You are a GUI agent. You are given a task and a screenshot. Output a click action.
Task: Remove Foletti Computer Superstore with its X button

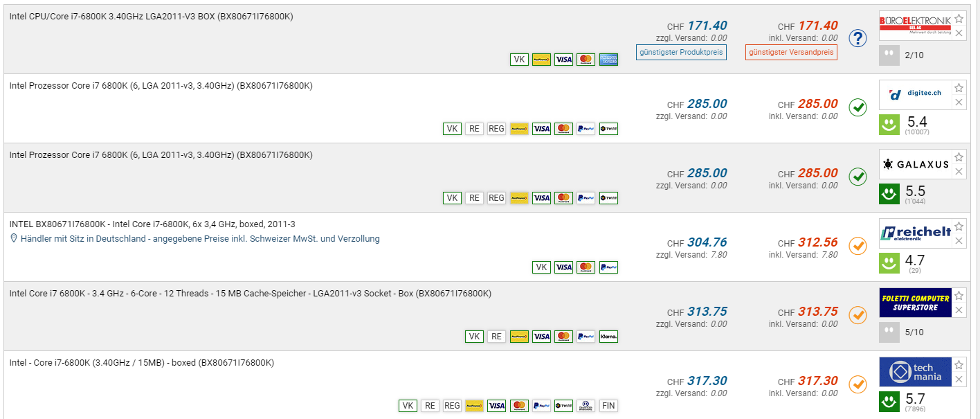coord(959,310)
